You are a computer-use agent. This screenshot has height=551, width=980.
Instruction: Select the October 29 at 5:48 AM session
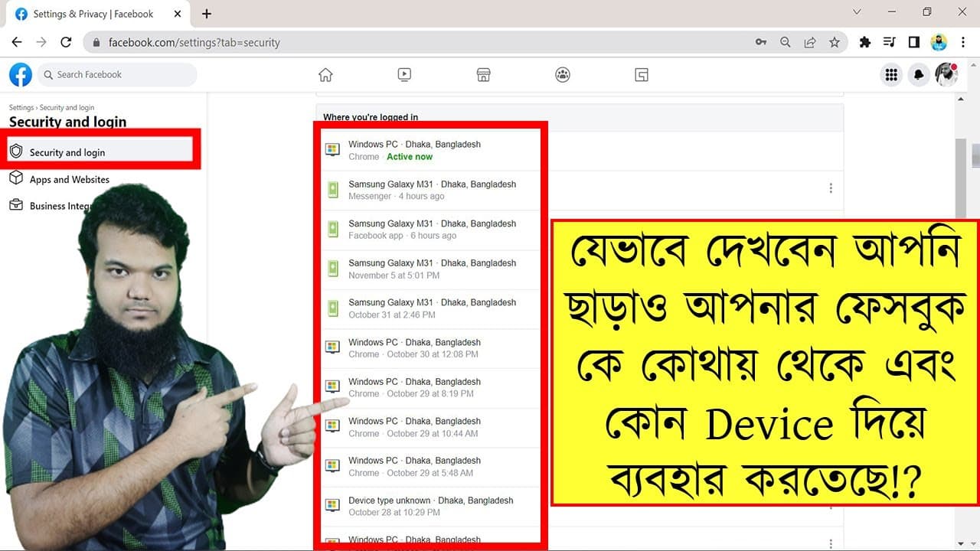click(x=430, y=467)
